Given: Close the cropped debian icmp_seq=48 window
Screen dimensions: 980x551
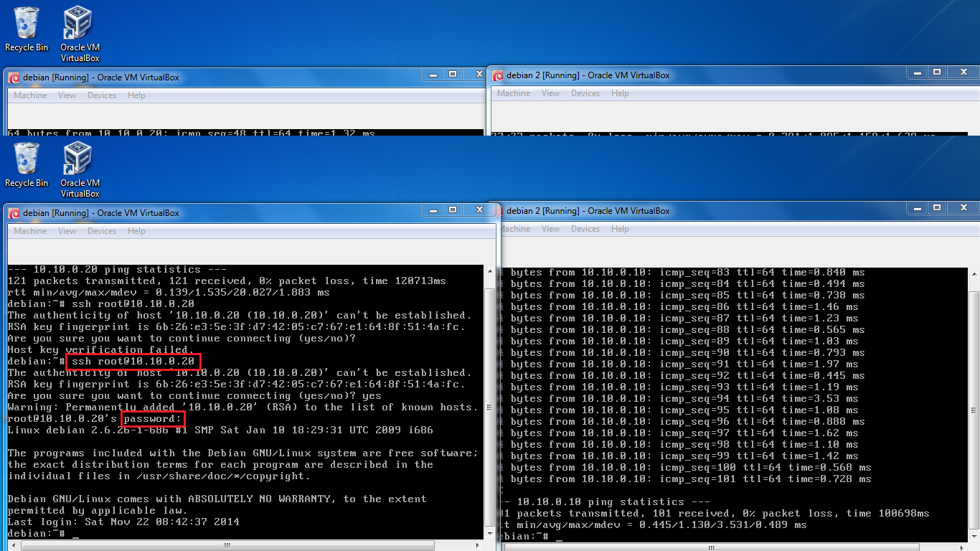Looking at the screenshot, I should 479,74.
